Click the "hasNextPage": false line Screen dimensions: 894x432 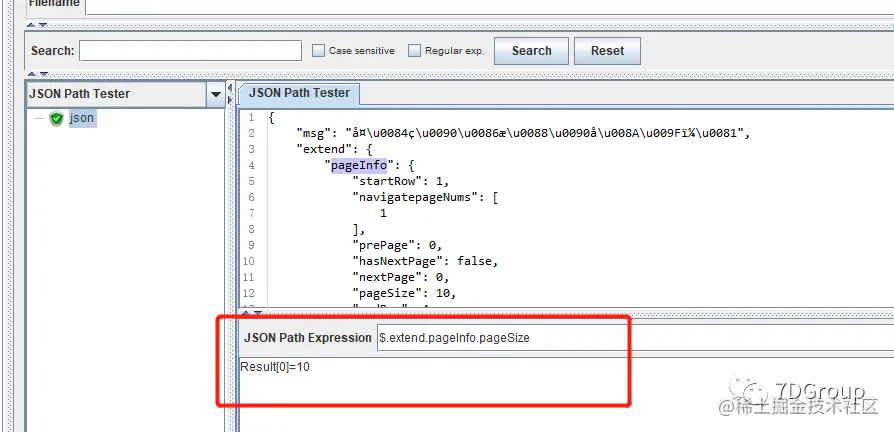(x=425, y=261)
